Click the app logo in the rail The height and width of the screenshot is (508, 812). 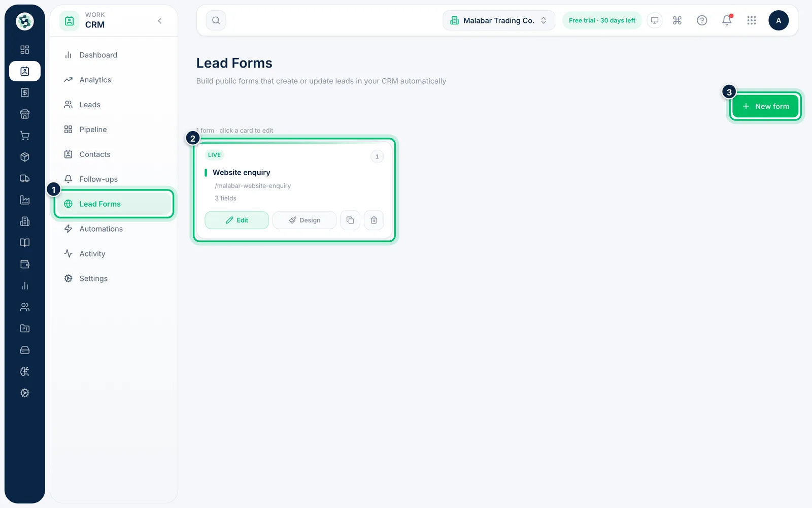click(x=24, y=21)
